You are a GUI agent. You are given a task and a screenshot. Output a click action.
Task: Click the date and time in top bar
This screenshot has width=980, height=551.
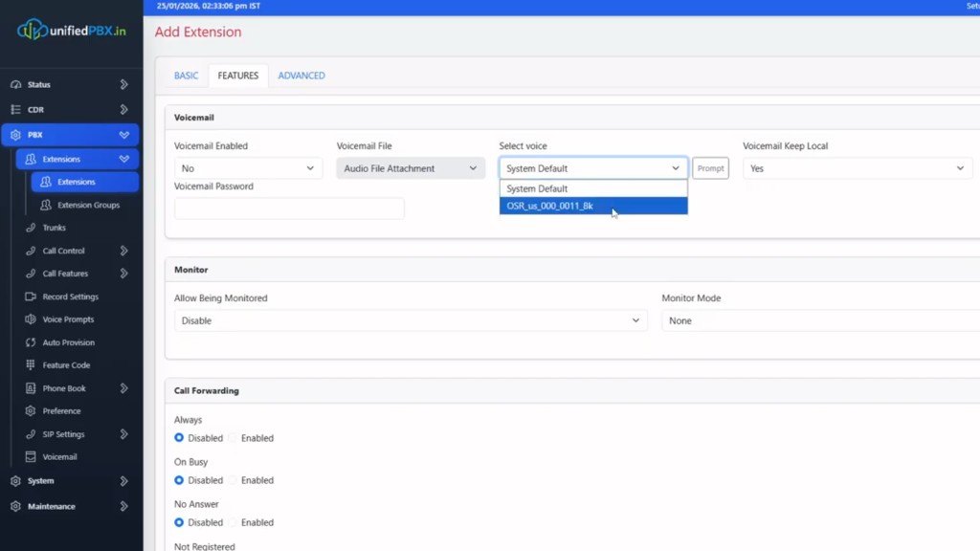(x=209, y=6)
